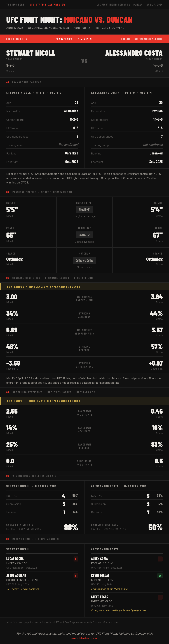Viewport: 169px width, 644px height.
Task: Click the loss badge beside Jesus Aguilar
Action: tap(76, 576)
